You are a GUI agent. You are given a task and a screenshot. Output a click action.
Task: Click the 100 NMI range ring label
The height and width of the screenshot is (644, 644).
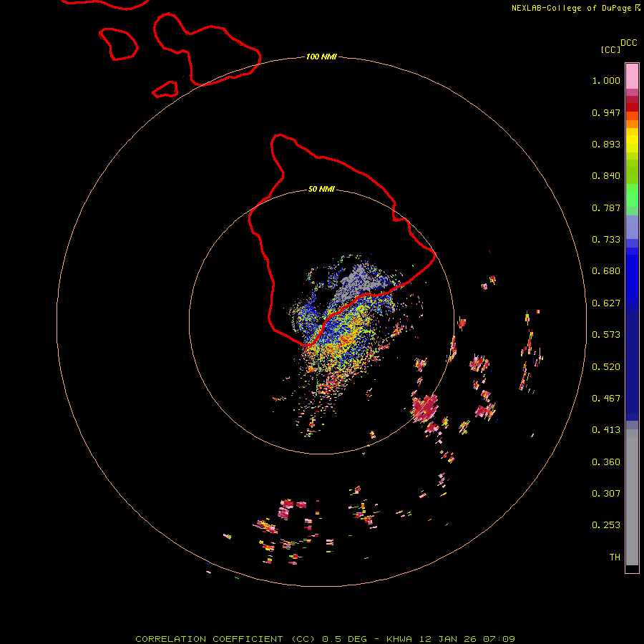click(321, 57)
